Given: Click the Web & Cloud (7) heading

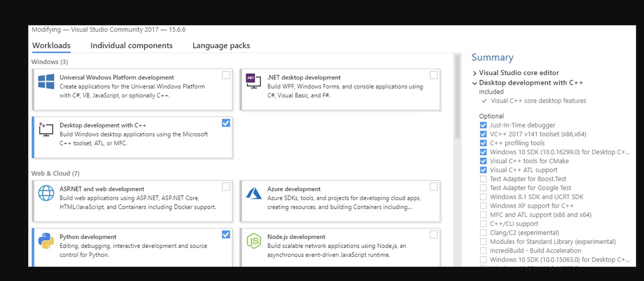Looking at the screenshot, I should pos(55,173).
